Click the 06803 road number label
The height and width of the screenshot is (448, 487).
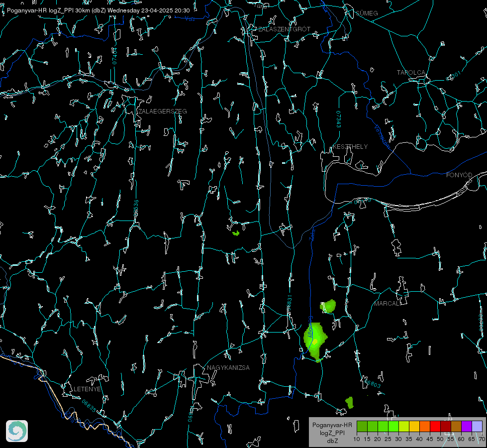(372, 383)
